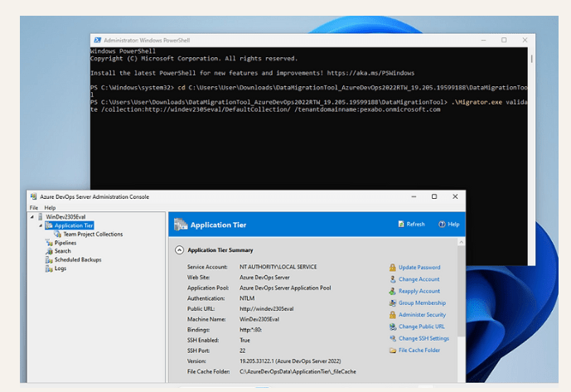Click the File Cache Folder icon

393,351
